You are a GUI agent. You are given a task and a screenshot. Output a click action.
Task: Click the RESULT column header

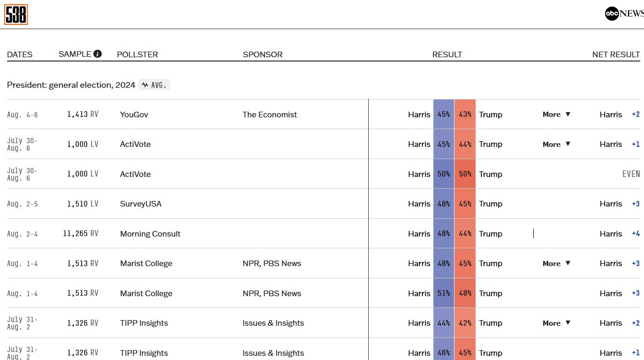(447, 54)
